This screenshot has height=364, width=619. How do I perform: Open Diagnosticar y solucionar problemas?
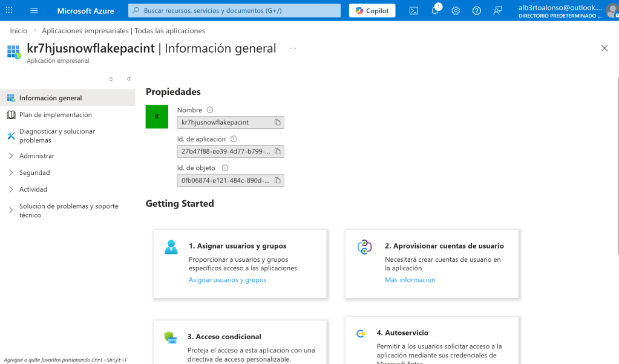pyautogui.click(x=57, y=135)
